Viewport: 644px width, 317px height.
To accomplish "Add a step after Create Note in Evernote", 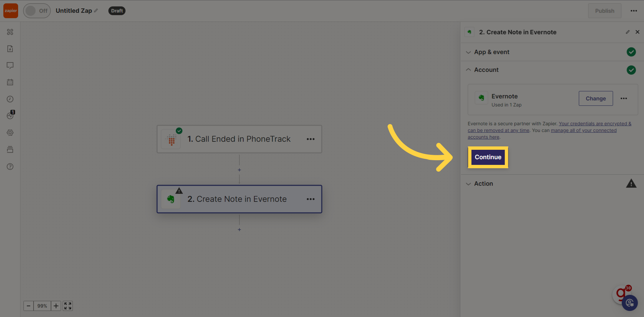I will pos(239,230).
